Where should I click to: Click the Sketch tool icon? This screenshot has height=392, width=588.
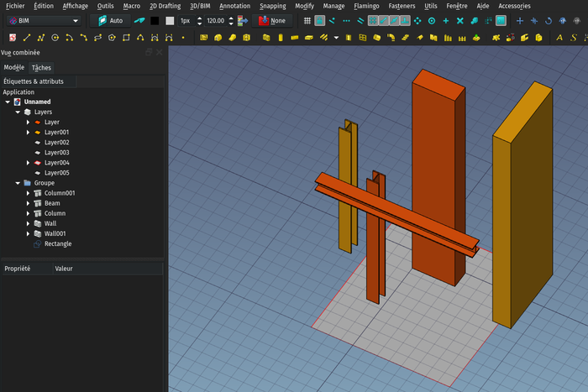[x=12, y=37]
